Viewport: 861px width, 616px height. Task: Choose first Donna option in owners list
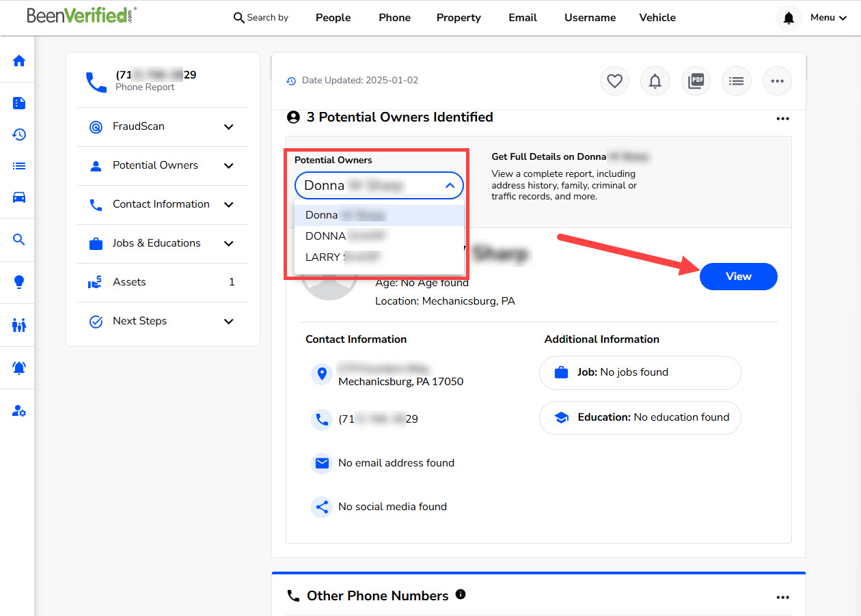(x=379, y=215)
